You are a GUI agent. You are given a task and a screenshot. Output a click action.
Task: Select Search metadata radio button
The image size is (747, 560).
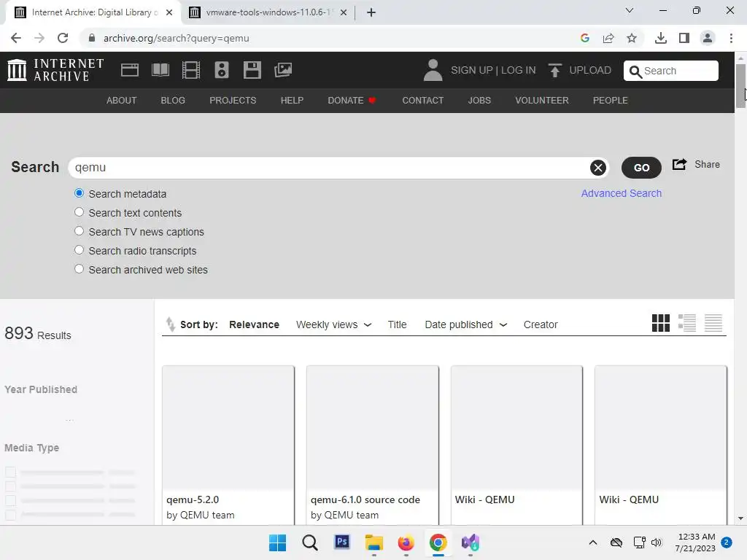[x=79, y=193]
